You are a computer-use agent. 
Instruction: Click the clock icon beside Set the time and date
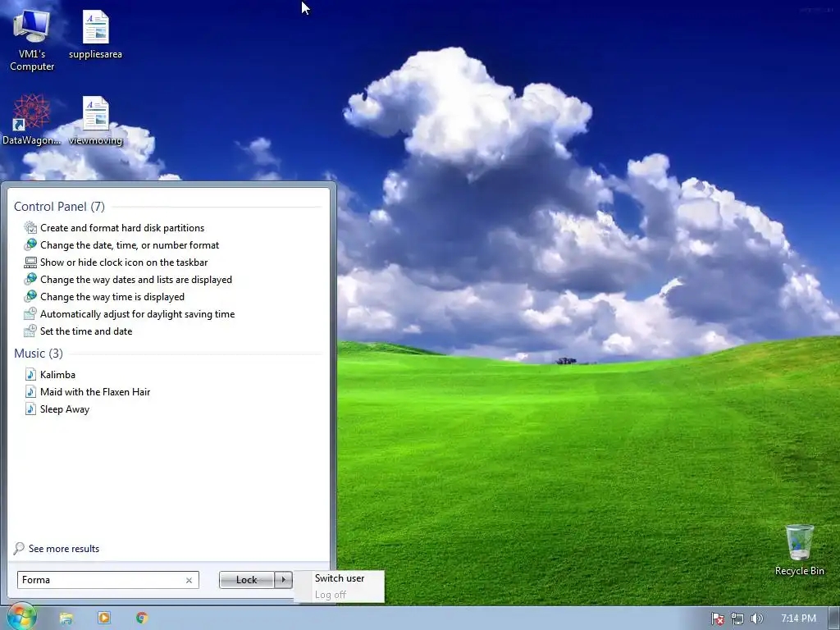(x=30, y=331)
